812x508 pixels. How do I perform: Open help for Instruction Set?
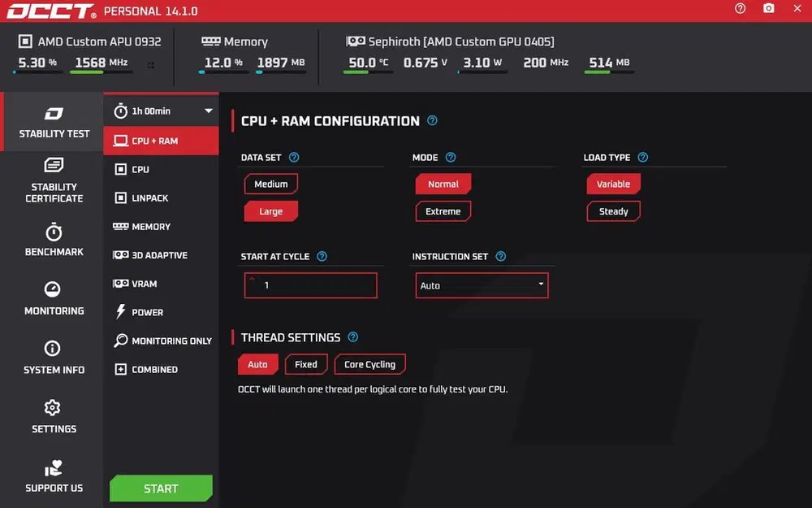501,256
